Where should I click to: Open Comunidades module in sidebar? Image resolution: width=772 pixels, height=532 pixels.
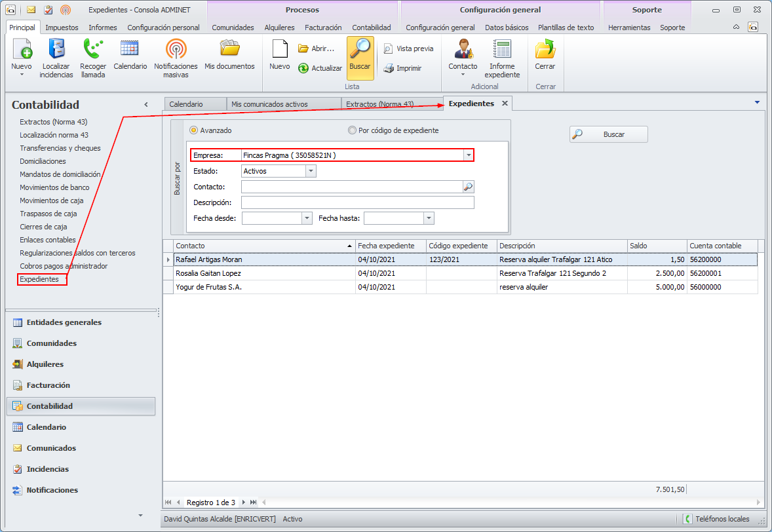click(81, 343)
